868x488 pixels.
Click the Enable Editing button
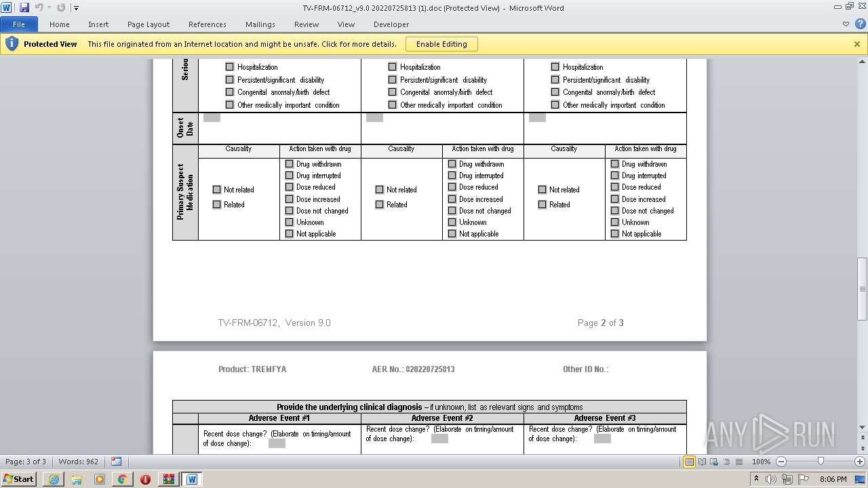pyautogui.click(x=441, y=44)
